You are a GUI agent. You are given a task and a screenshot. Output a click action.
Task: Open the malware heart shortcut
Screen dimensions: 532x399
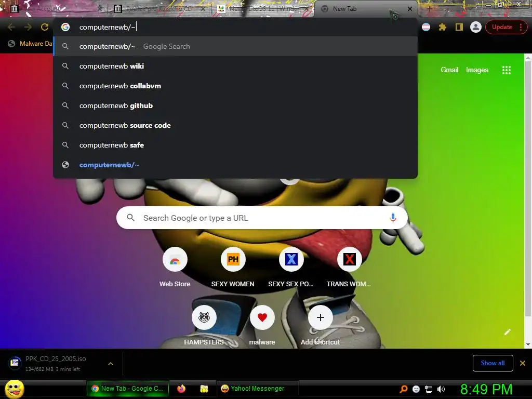[262, 317]
